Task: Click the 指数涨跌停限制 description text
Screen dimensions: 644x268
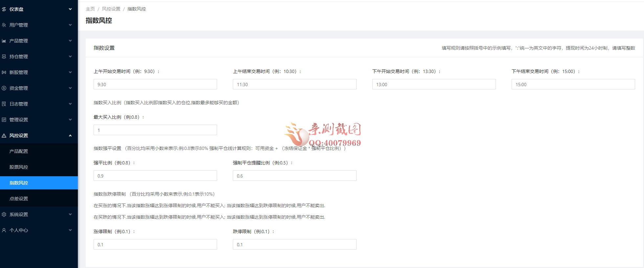Action: tap(154, 194)
